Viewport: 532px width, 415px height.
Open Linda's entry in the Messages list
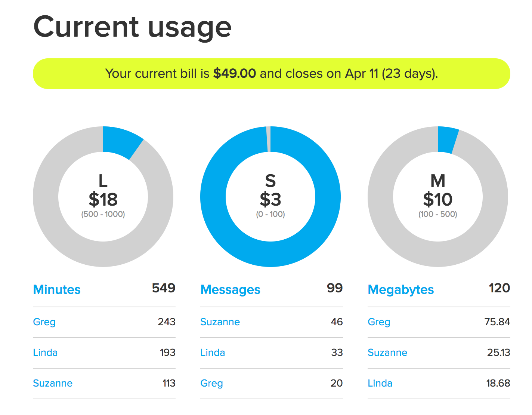click(213, 353)
